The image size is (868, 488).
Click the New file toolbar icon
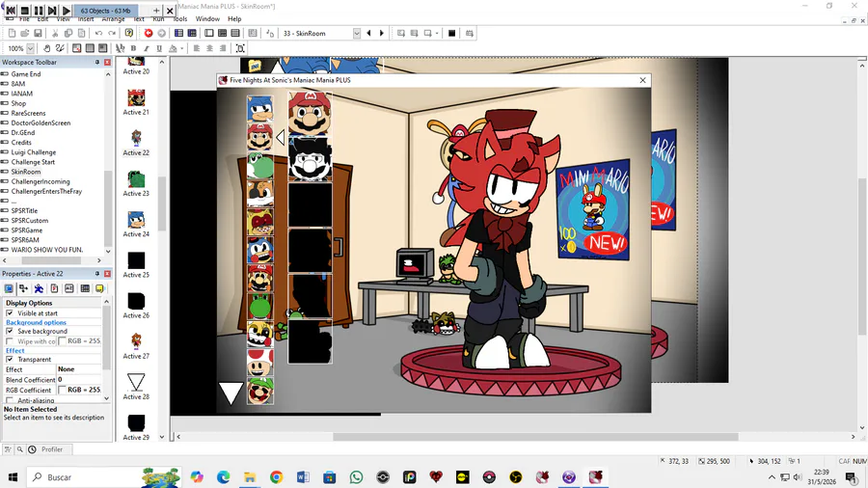coord(12,33)
